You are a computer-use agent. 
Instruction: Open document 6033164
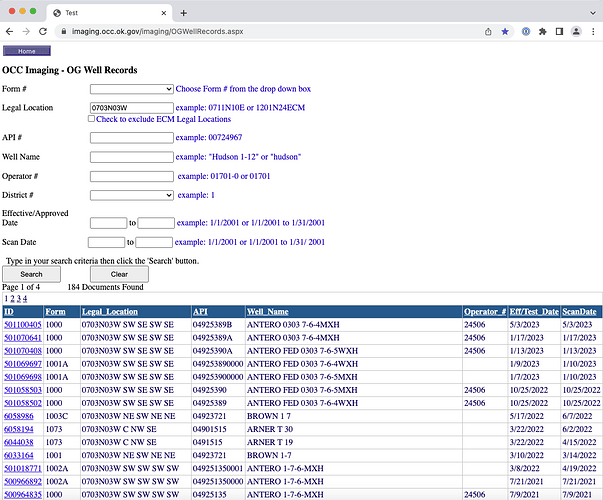(x=19, y=455)
